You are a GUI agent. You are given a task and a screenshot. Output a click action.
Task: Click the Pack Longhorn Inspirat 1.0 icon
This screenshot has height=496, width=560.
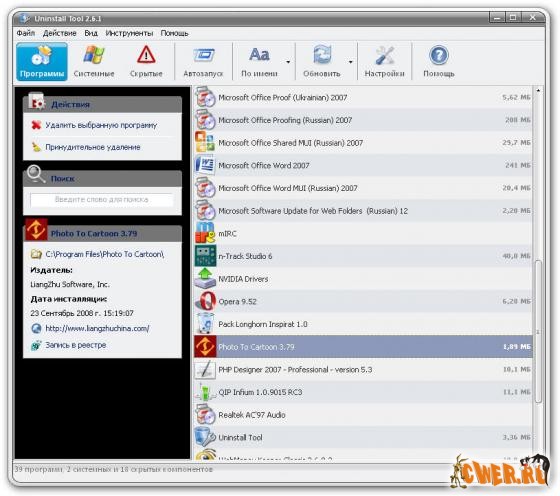205,324
